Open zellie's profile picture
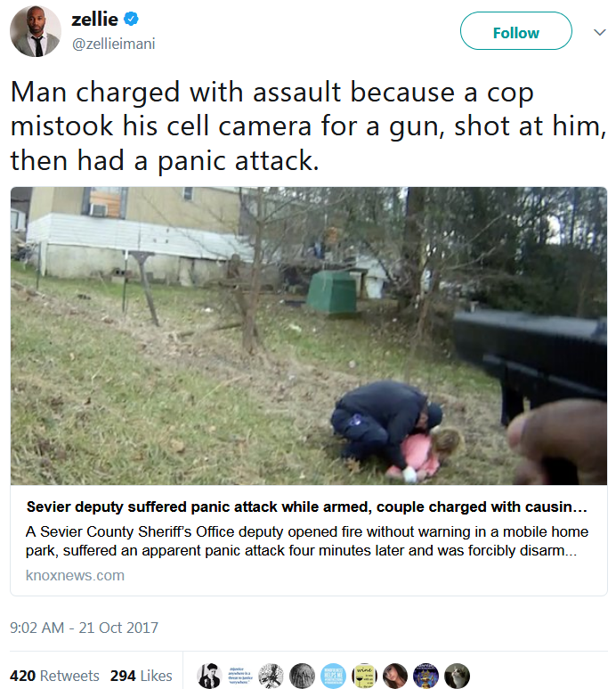 coord(35,31)
